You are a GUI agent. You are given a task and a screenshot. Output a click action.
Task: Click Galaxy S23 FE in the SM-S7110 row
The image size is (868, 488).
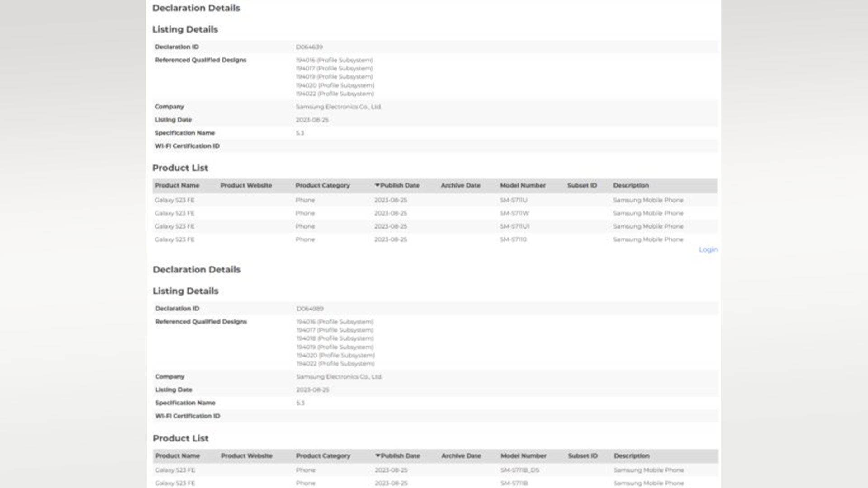(175, 239)
